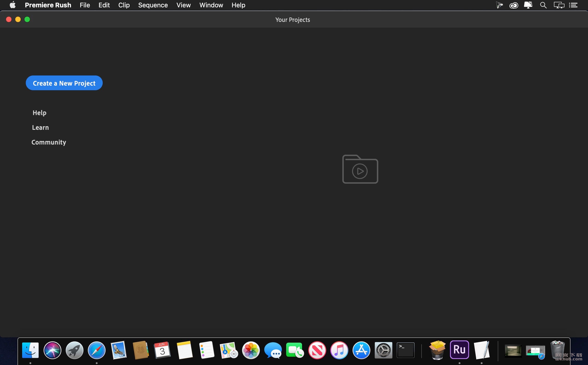
Task: Open TextEdit paper-and-pen icon in Dock
Action: tap(481, 350)
